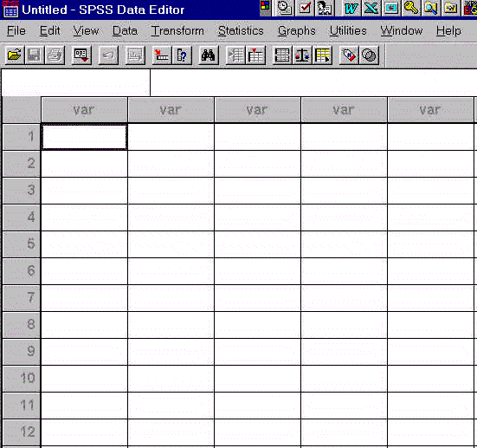Click the Go to Case icon
Viewport: 477px width, 448px height.
[161, 55]
